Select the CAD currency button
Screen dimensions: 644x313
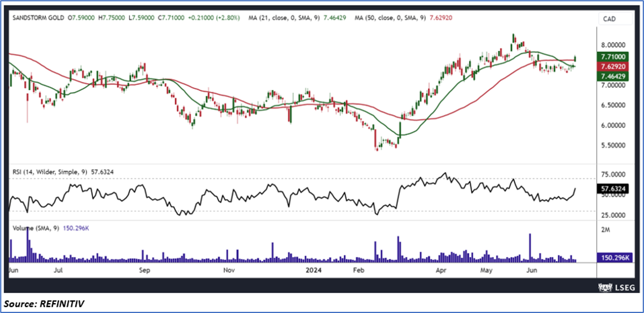point(615,19)
